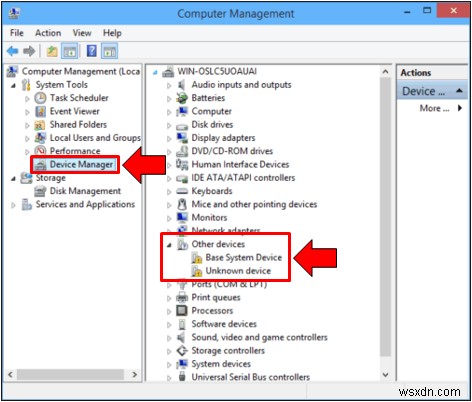
Task: Click left pane horizontal scroll left arrow
Action: [x=10, y=374]
